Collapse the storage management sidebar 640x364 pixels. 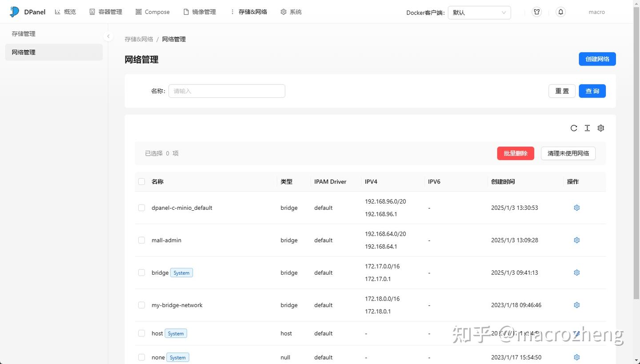pyautogui.click(x=108, y=36)
